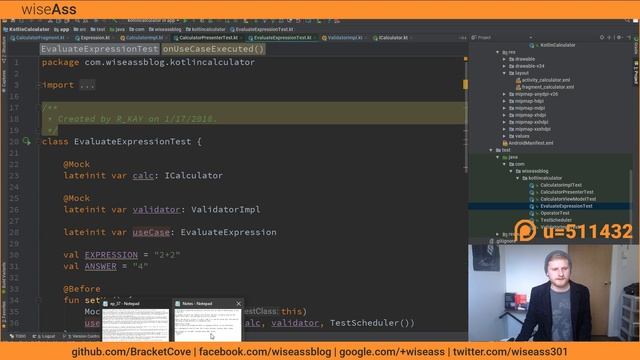Expand the drawable folder
This screenshot has width=640, height=360.
504,59
